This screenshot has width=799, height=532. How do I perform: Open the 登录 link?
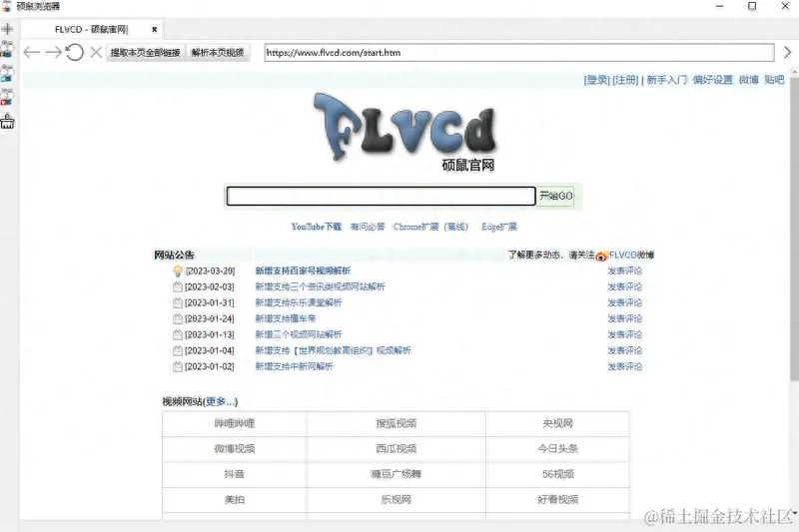coord(596,80)
